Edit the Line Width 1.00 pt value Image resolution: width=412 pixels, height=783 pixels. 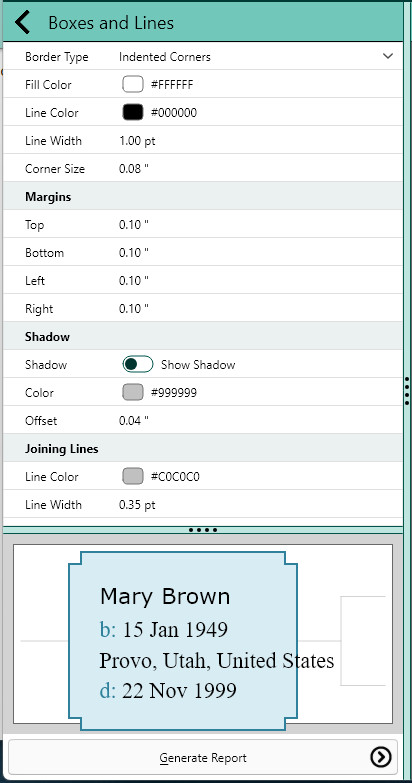pyautogui.click(x=137, y=141)
